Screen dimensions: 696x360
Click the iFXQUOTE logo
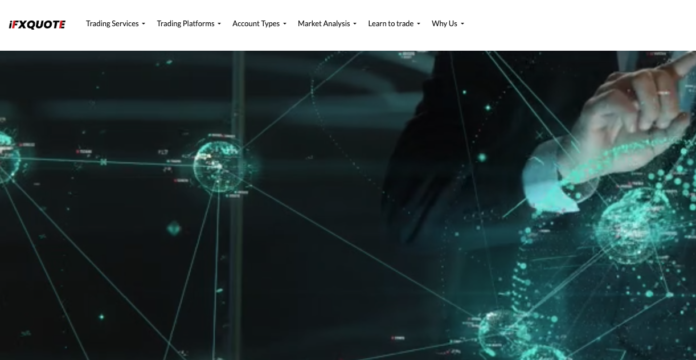[37, 24]
